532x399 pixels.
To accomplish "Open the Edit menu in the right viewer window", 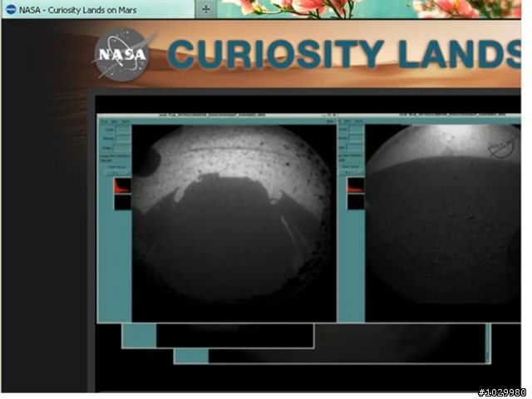I will pos(347,121).
